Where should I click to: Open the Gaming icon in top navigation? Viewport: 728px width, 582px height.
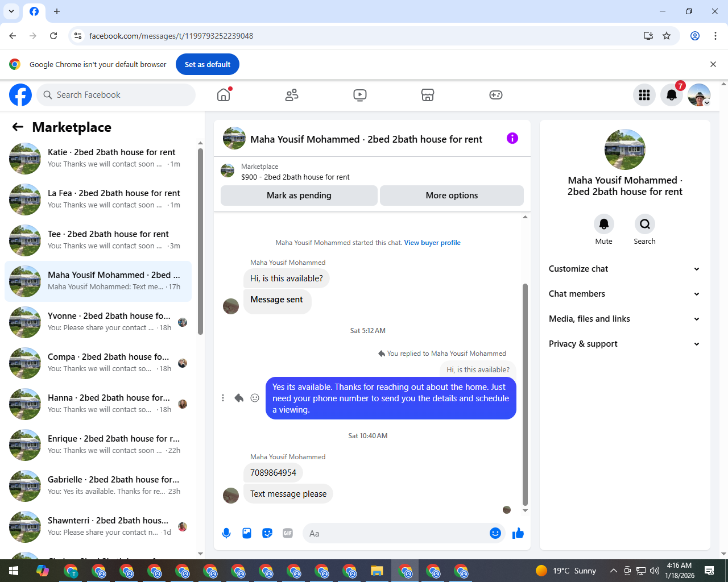click(x=496, y=95)
